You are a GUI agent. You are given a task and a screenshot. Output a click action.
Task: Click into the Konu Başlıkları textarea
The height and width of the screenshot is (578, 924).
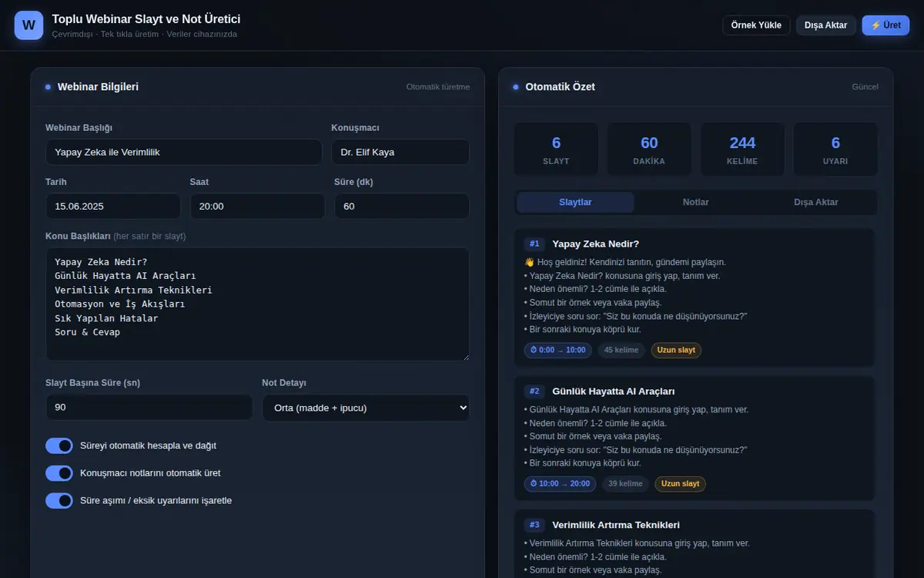click(257, 304)
